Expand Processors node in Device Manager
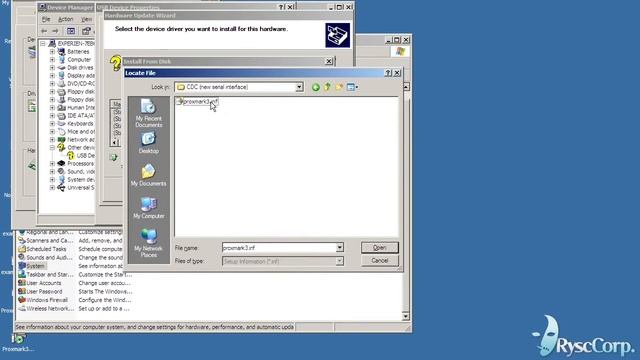 [52, 163]
